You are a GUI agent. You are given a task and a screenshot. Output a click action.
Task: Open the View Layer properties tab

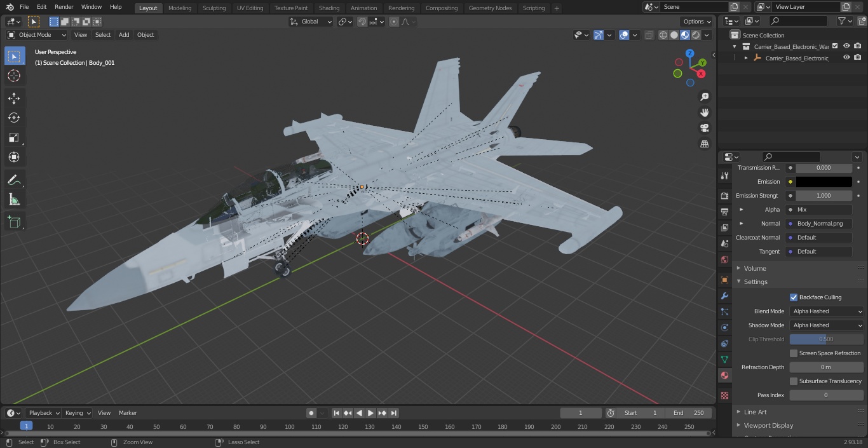[x=724, y=227]
